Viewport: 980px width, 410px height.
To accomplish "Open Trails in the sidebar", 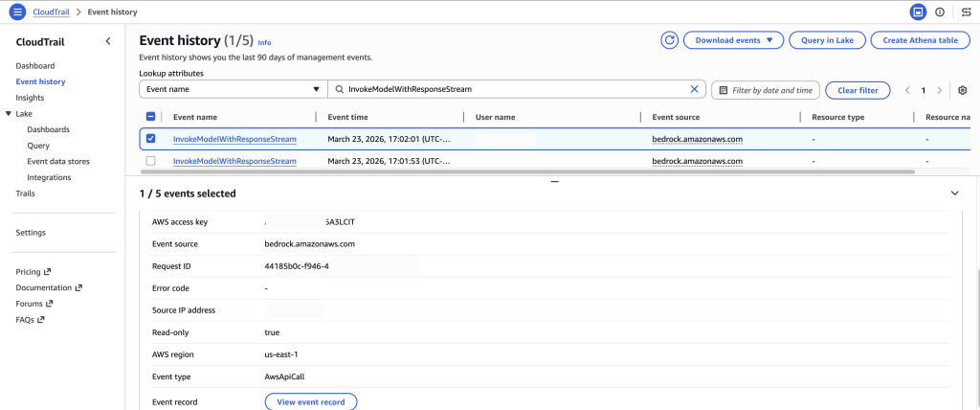I will pyautogui.click(x=25, y=194).
